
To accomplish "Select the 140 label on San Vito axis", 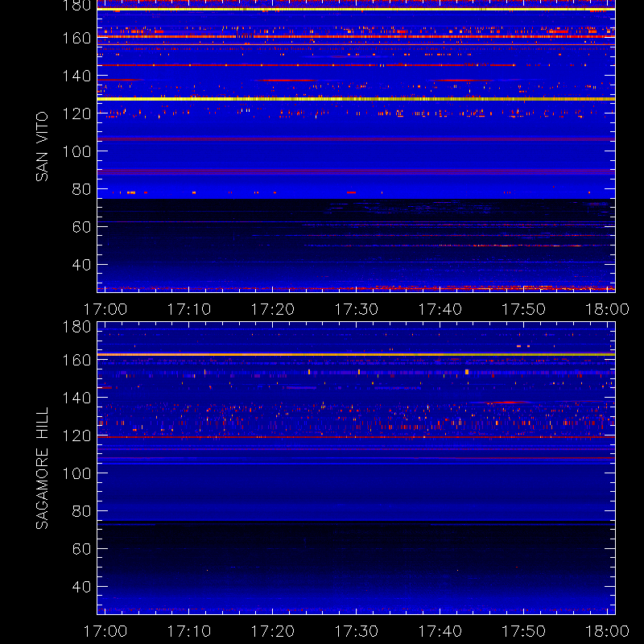I will [76, 76].
